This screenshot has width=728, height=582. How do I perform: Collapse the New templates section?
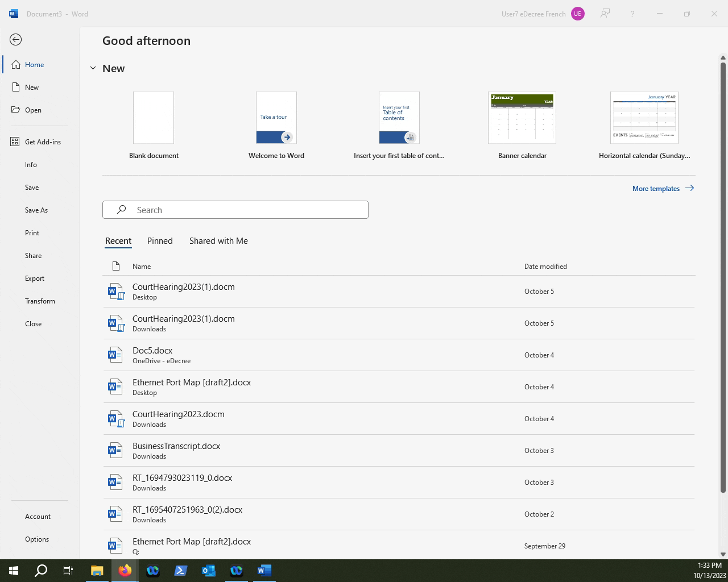pyautogui.click(x=93, y=68)
